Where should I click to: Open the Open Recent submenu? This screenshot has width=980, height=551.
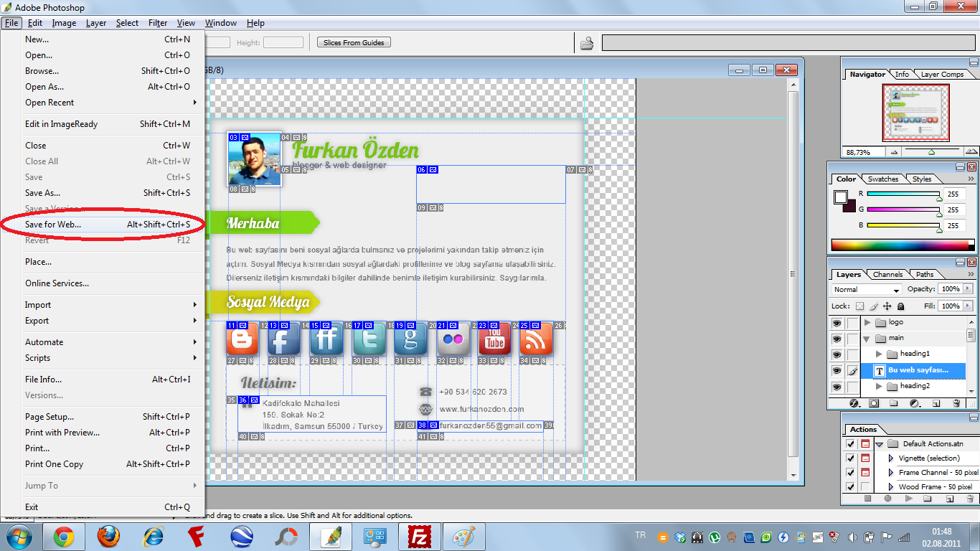pos(103,103)
